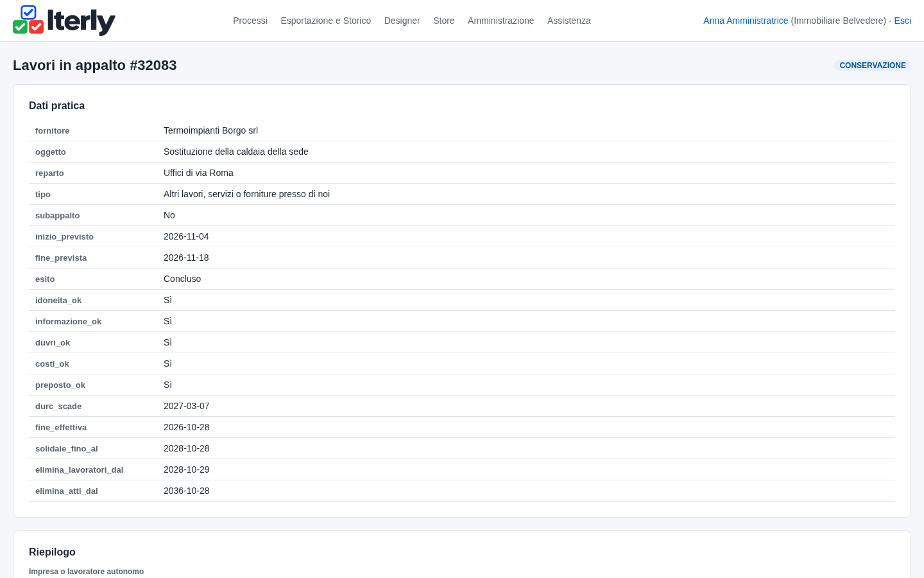
Task: Select the value Uffici di via Roma
Action: point(199,173)
